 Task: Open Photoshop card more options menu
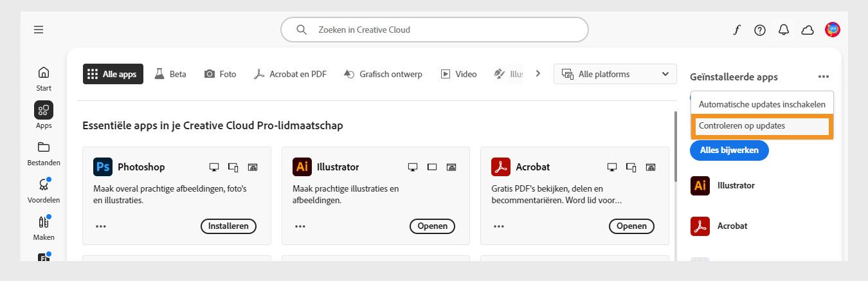tap(101, 226)
